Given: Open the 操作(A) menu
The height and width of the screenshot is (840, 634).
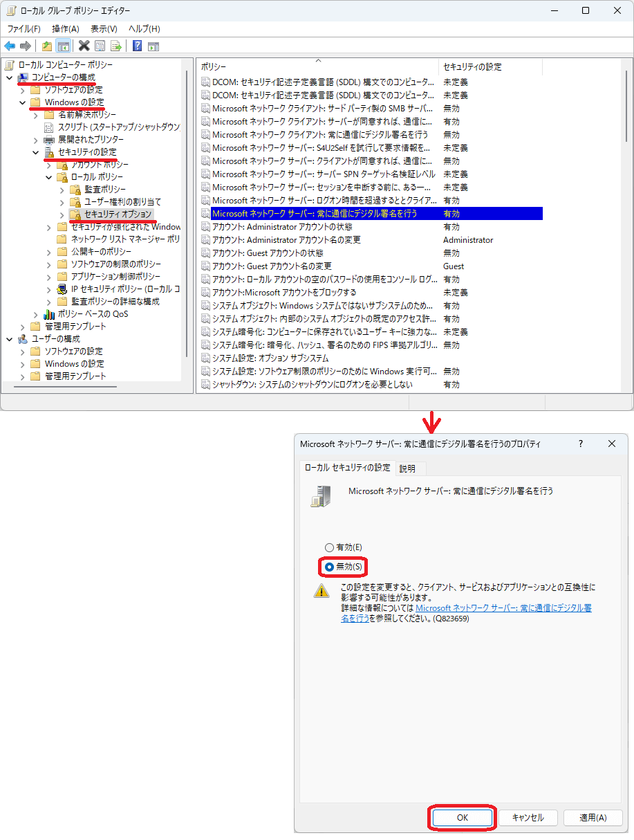Looking at the screenshot, I should click(66, 28).
